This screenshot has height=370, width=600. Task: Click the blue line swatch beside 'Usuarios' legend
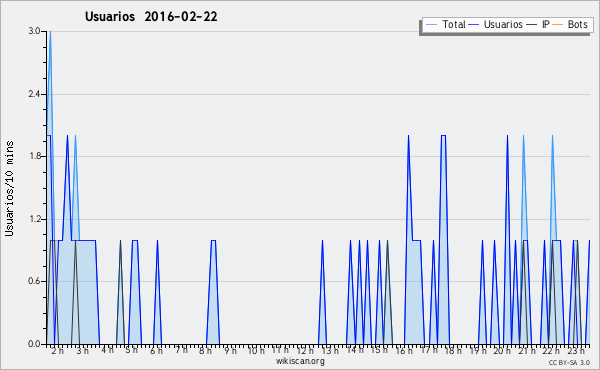coord(474,25)
